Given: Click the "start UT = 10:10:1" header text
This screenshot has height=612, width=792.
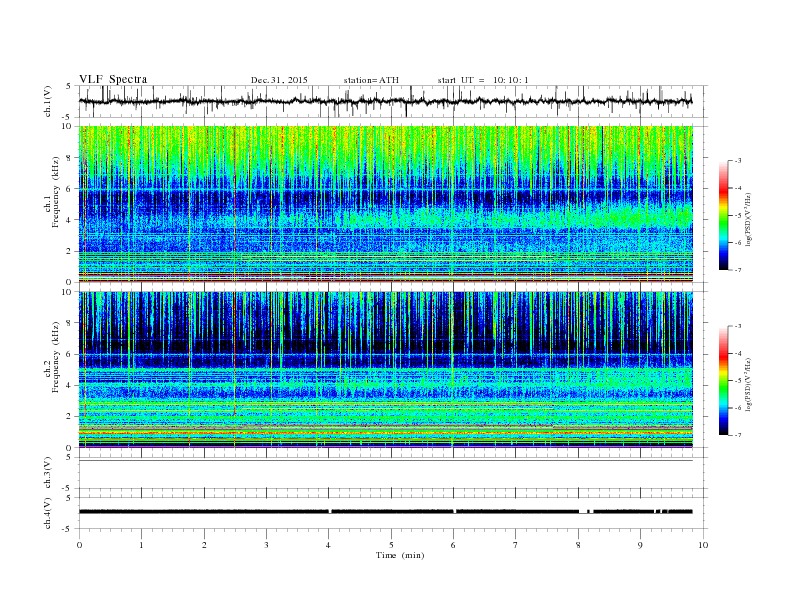Looking at the screenshot, I should [483, 80].
